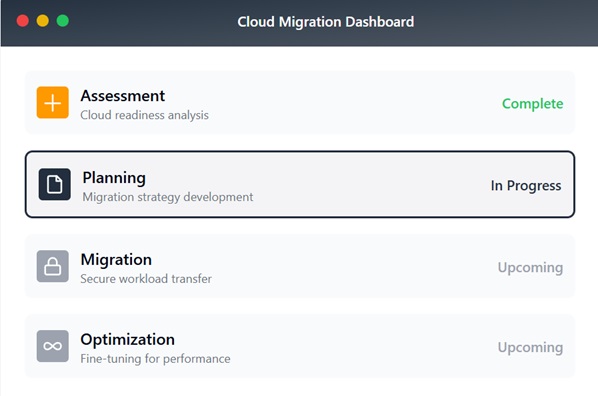This screenshot has height=396, width=598.
Task: Click the document icon for Planning
Action: tap(55, 184)
